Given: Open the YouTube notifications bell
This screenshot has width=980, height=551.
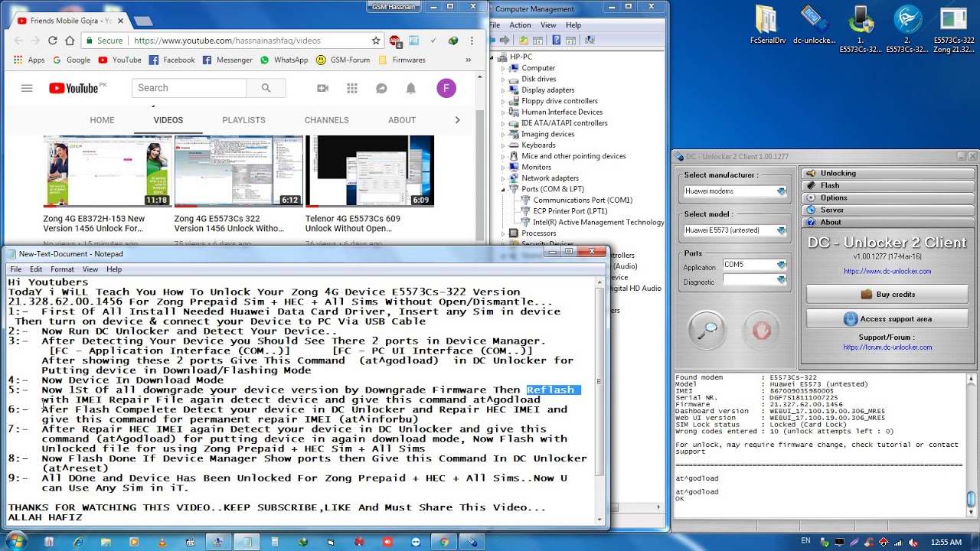Looking at the screenshot, I should 411,88.
